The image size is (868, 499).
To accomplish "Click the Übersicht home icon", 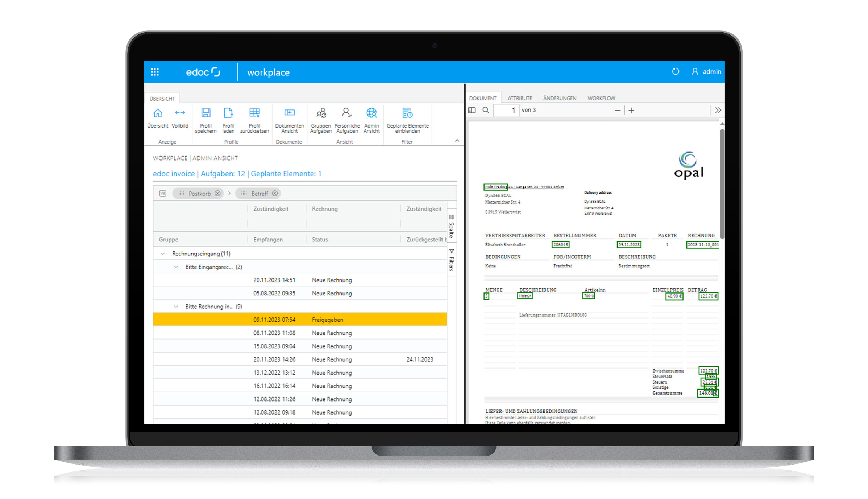I will [157, 113].
